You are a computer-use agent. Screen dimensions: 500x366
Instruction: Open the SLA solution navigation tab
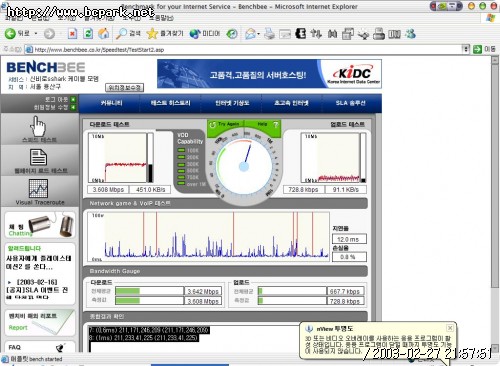(350, 103)
